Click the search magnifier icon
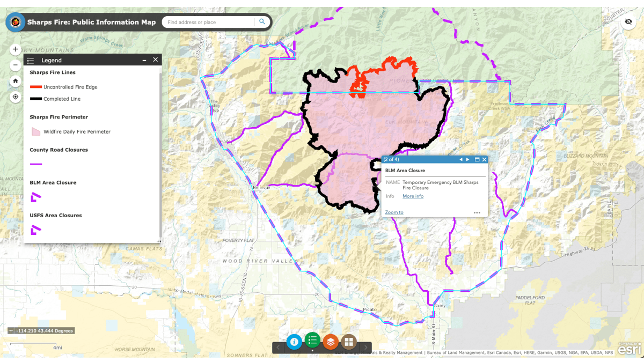 click(x=262, y=21)
